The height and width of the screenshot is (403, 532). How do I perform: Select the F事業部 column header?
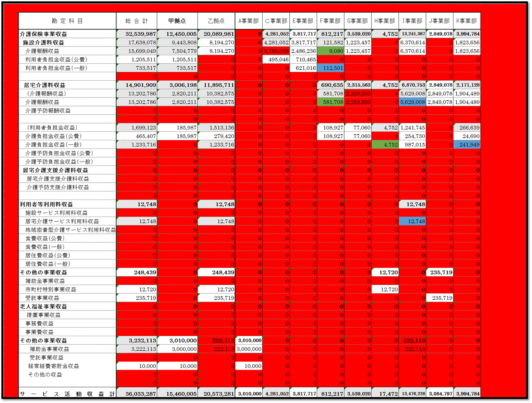tap(330, 21)
